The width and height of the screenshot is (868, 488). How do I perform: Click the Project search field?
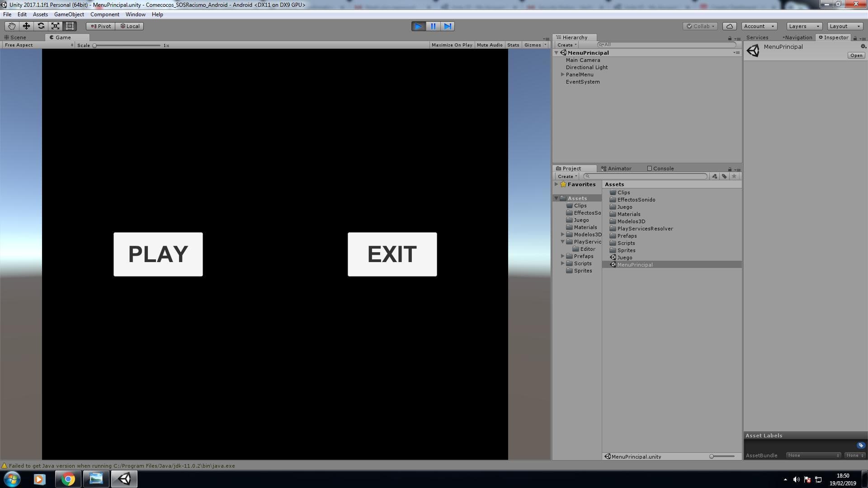(x=646, y=176)
